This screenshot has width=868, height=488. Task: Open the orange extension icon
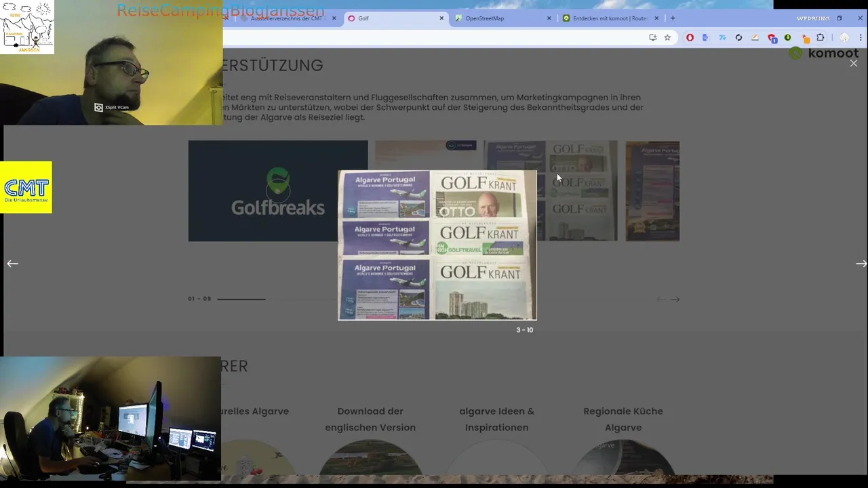805,39
